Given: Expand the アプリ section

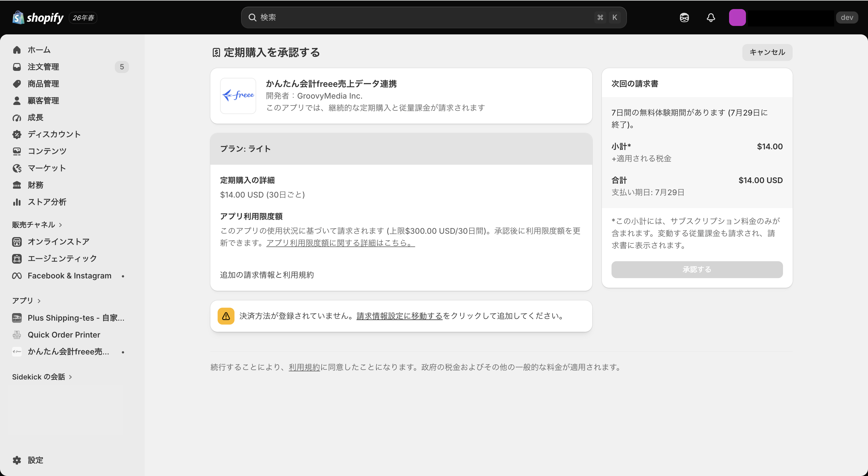Looking at the screenshot, I should [26, 300].
